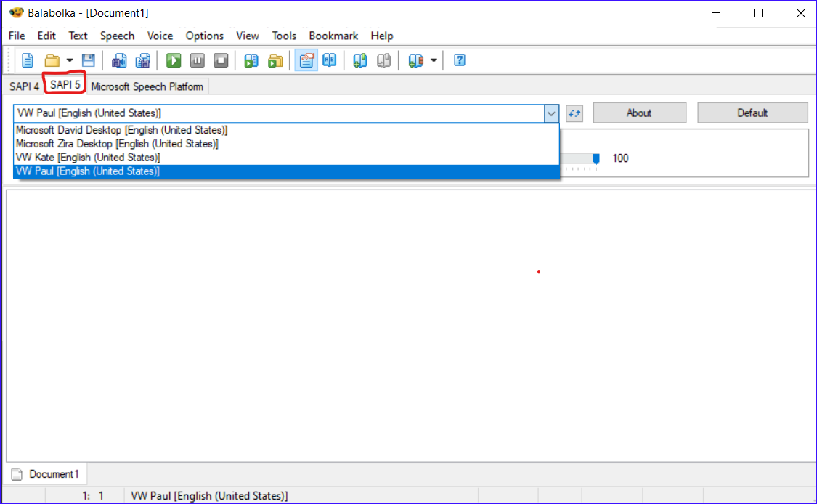The image size is (817, 504).
Task: Click the open book AB icon
Action: click(330, 60)
